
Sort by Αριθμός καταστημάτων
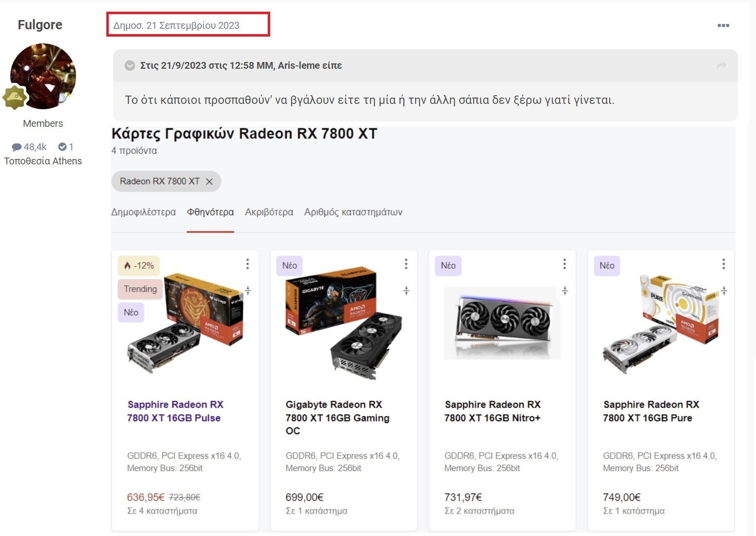coord(353,212)
